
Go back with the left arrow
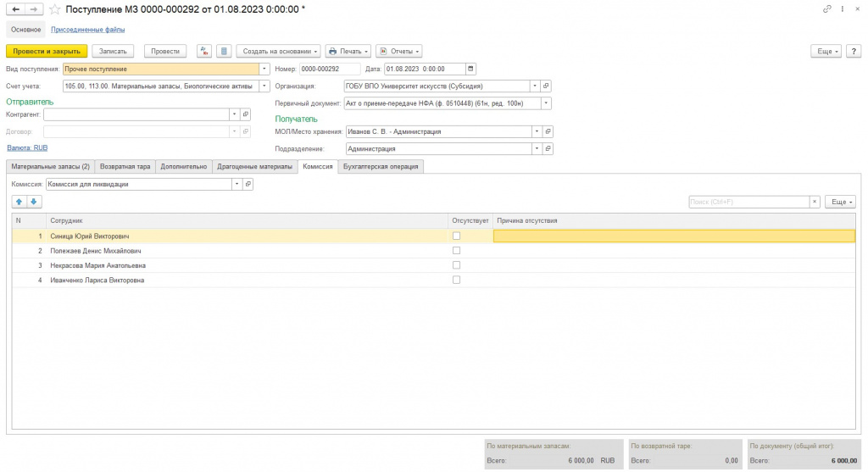pos(16,9)
